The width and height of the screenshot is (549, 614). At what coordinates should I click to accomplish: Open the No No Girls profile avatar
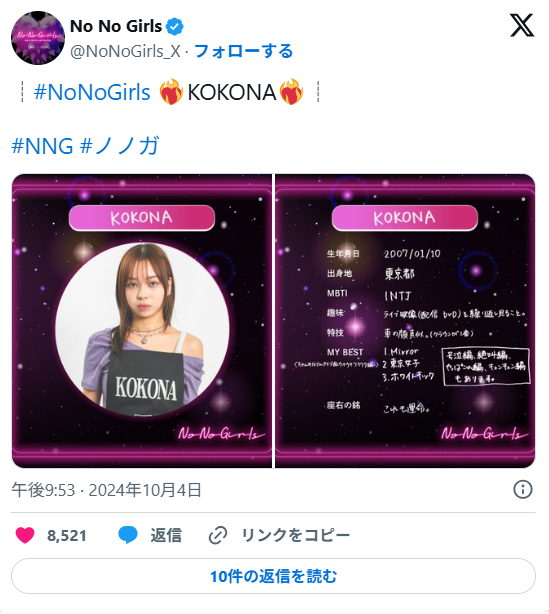38,38
